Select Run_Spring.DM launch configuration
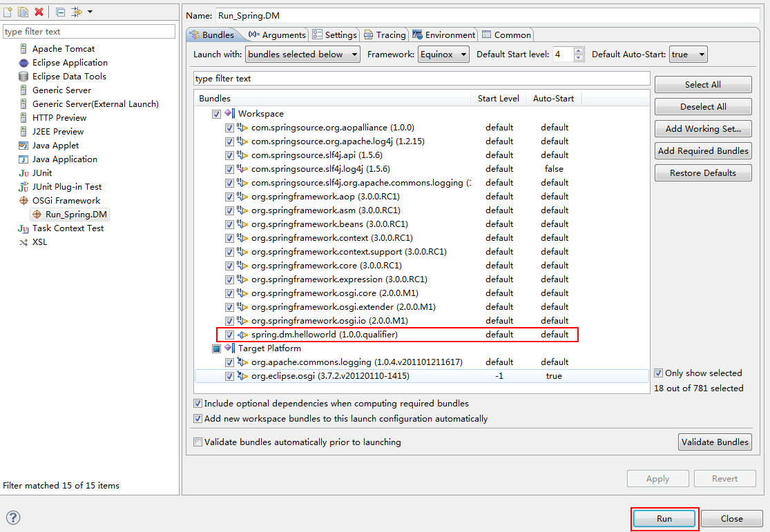This screenshot has width=770, height=532. (70, 215)
